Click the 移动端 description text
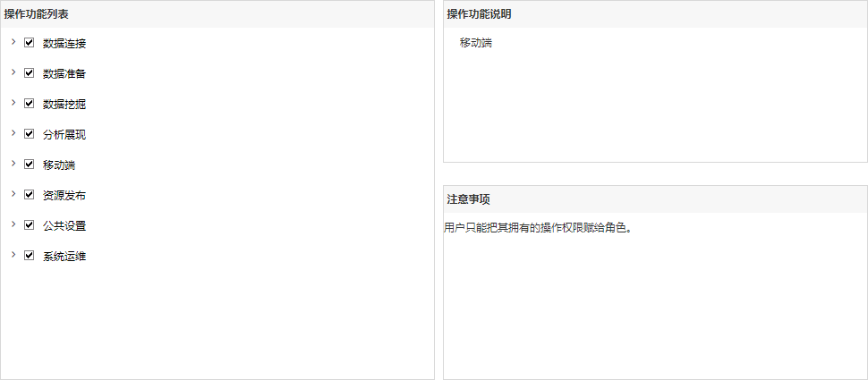Image resolution: width=868 pixels, height=380 pixels. coord(475,43)
